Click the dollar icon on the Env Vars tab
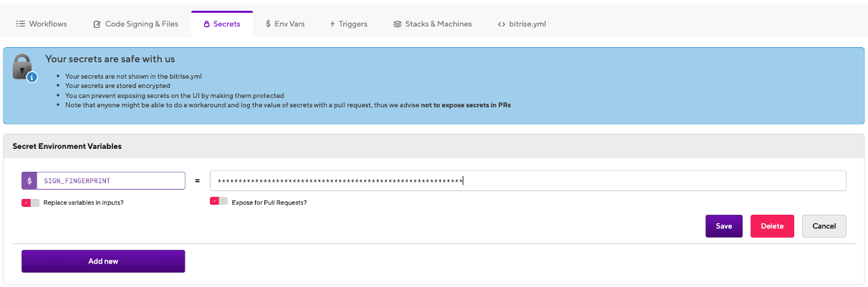 pyautogui.click(x=268, y=24)
